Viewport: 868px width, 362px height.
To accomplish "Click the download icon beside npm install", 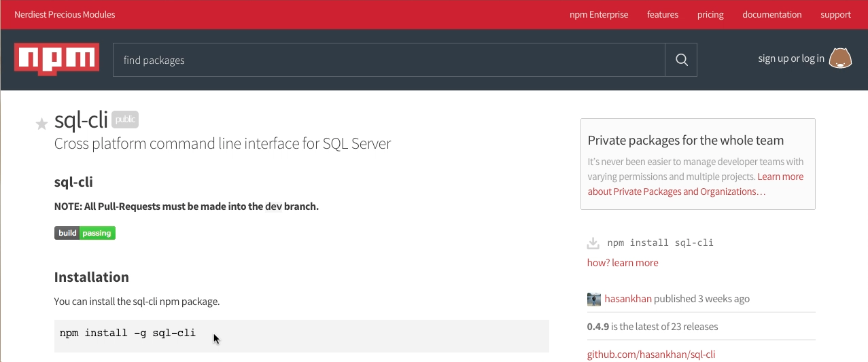I will 593,243.
